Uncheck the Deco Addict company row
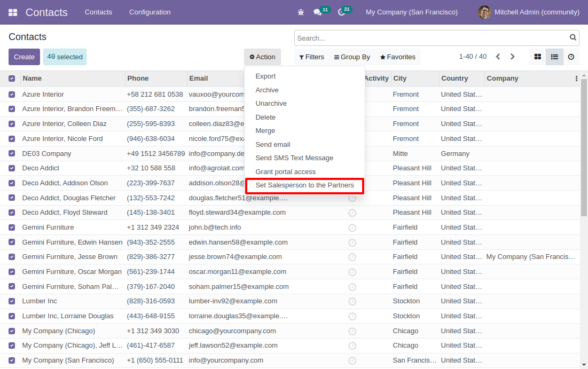Viewport: 588px width, 369px height. (12, 168)
